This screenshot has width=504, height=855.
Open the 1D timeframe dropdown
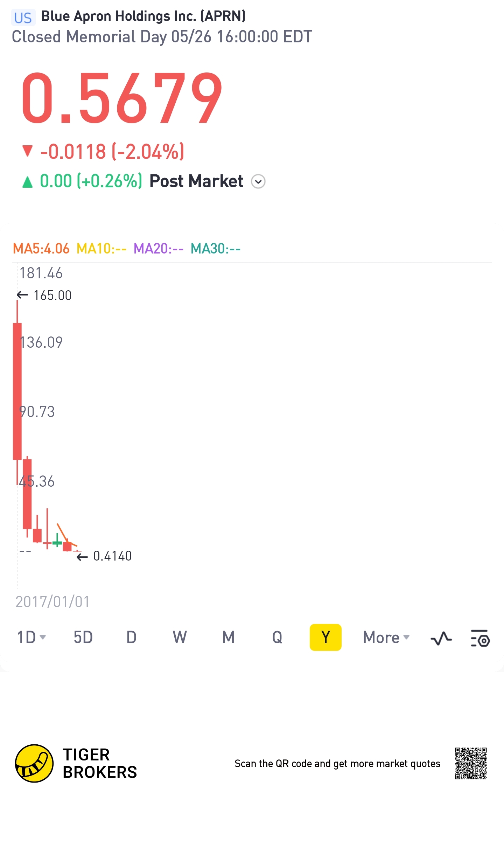[31, 638]
